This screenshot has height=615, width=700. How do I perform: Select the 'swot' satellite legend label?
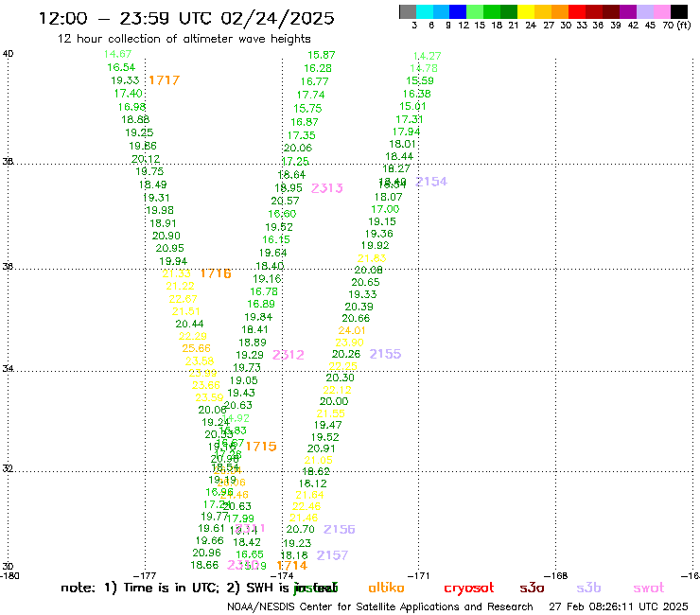point(649,588)
